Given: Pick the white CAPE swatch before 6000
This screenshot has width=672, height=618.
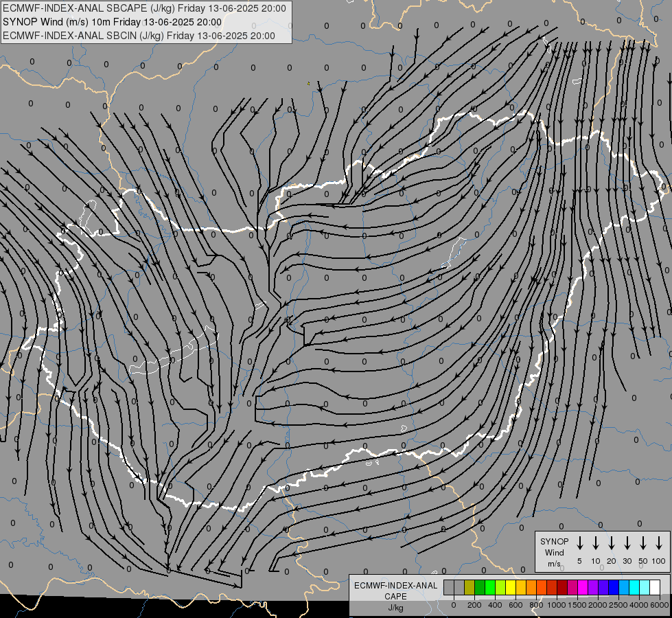Looking at the screenshot, I should point(656,587).
